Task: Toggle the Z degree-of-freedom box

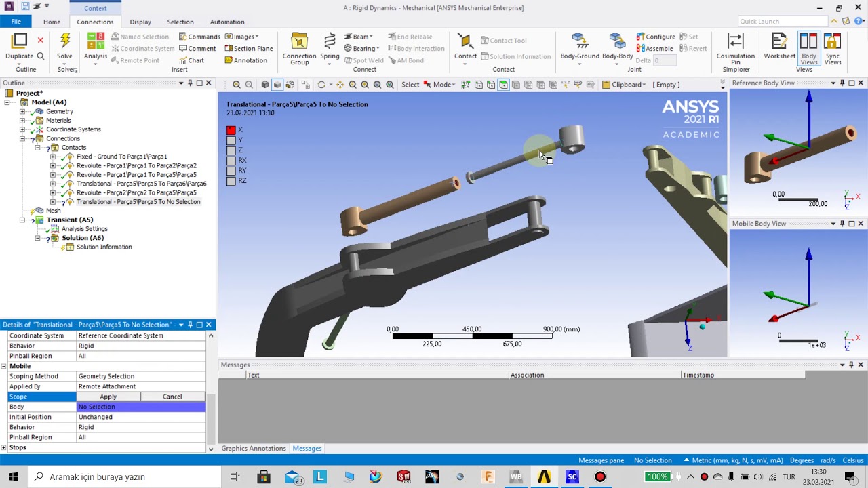Action: tap(231, 150)
